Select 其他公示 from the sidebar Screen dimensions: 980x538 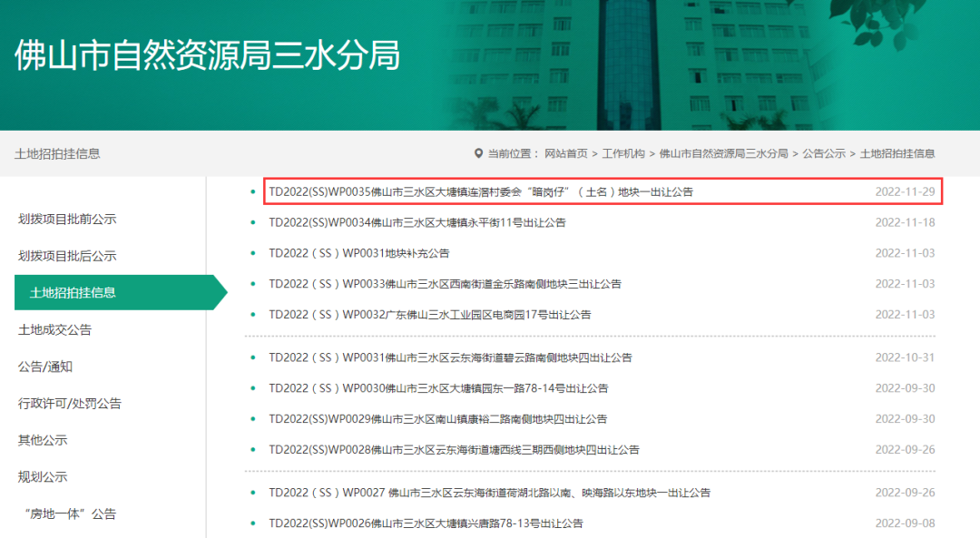(x=43, y=441)
